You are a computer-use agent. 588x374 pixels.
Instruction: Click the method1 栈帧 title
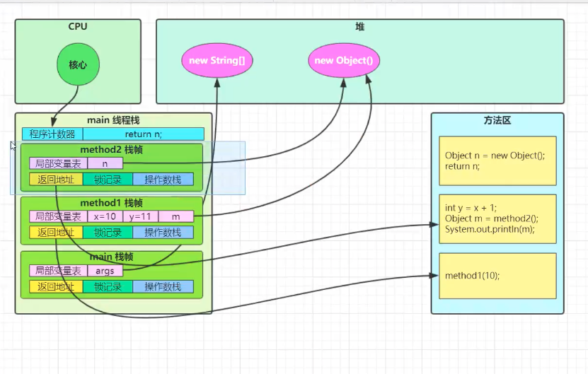coord(111,203)
